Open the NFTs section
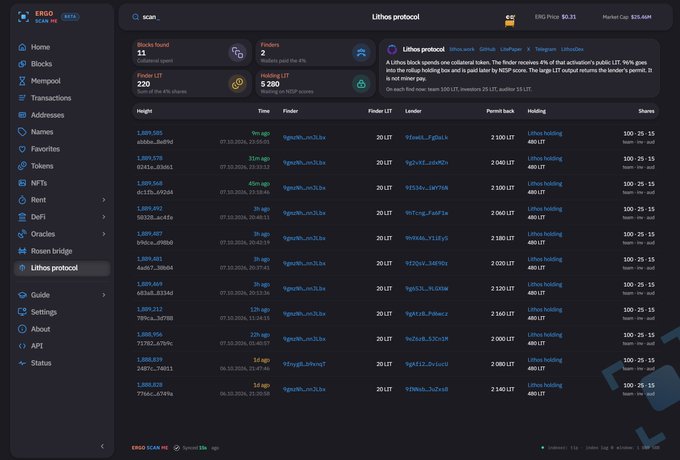 [39, 183]
